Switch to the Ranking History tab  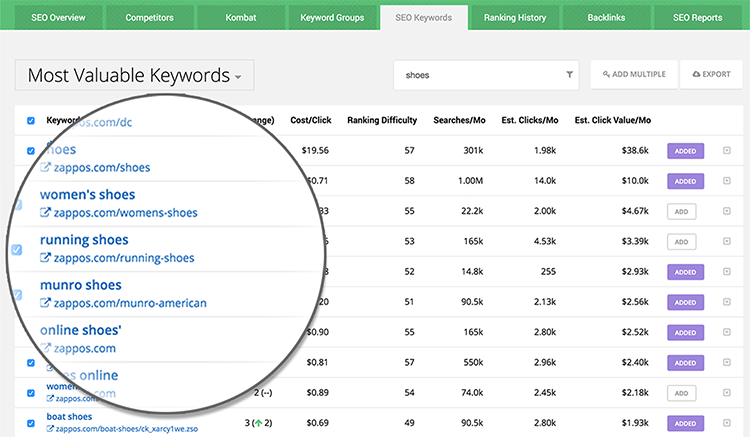coord(514,18)
